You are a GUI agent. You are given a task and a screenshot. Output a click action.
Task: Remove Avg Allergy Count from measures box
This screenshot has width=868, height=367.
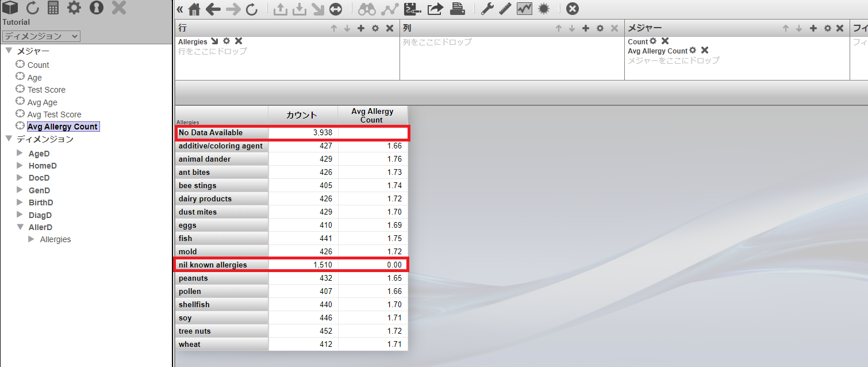(x=705, y=51)
